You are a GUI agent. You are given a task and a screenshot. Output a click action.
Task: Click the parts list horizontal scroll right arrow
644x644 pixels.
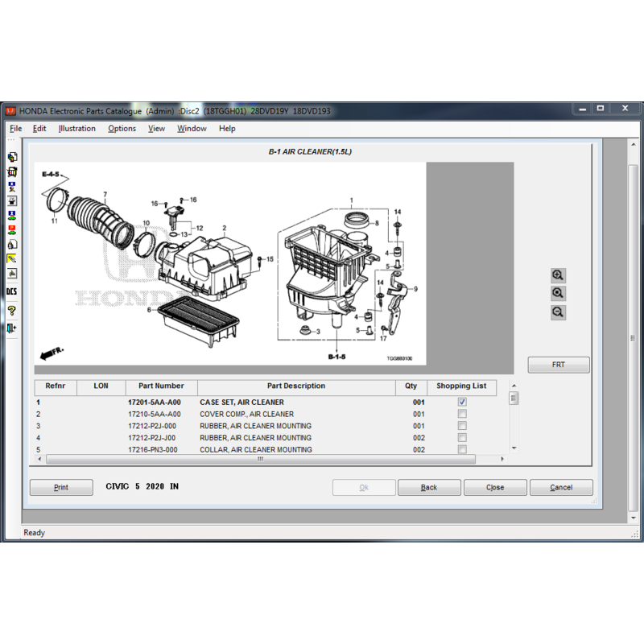503,459
